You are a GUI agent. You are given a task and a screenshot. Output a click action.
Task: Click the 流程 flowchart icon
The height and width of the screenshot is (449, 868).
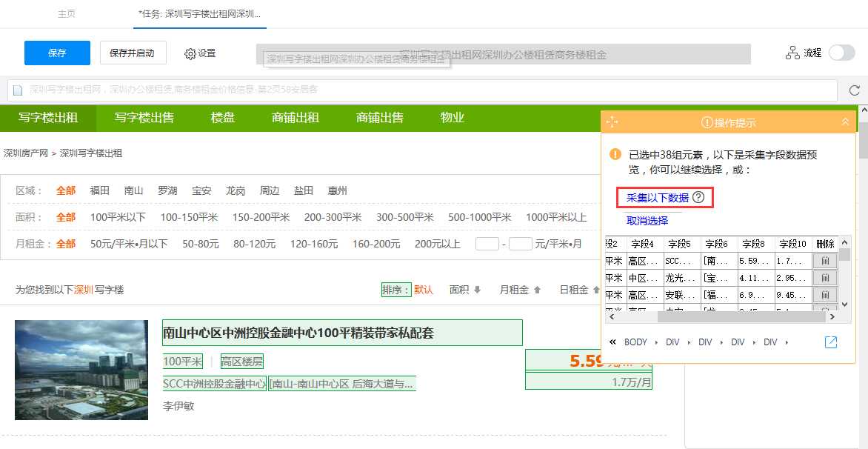point(792,53)
